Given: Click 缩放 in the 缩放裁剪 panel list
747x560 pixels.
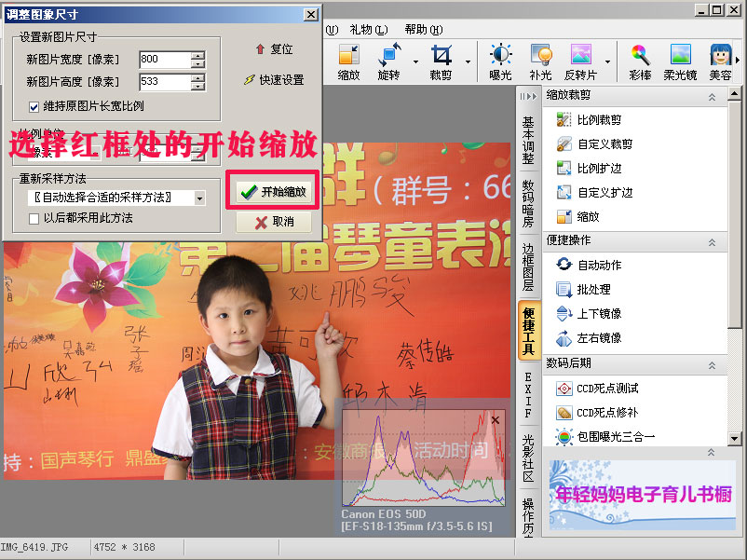Looking at the screenshot, I should click(577, 217).
